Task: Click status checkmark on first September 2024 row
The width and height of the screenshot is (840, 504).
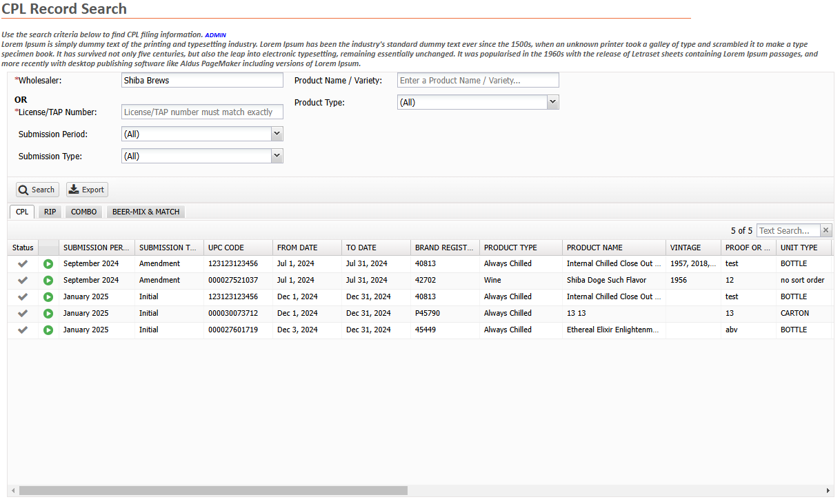Action: pos(23,264)
